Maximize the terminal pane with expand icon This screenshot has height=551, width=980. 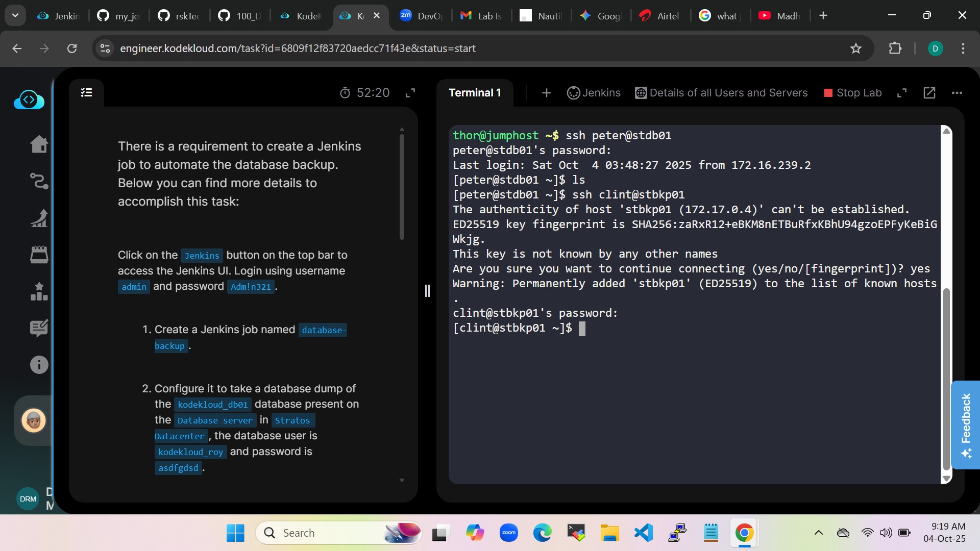(x=902, y=93)
